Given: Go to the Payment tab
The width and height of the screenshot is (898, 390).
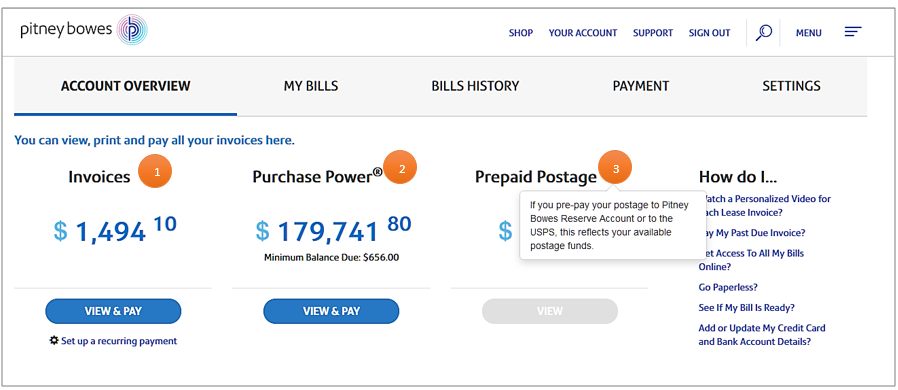Looking at the screenshot, I should (x=641, y=86).
